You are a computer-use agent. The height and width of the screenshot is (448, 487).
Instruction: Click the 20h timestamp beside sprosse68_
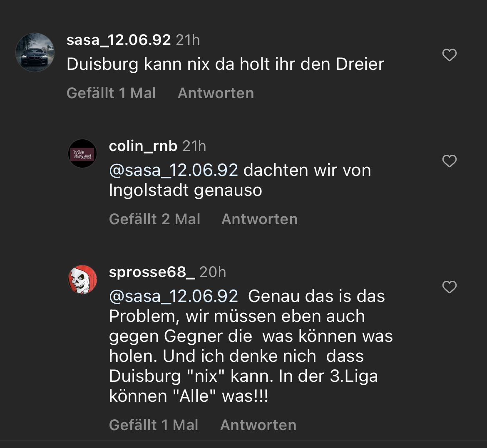[x=213, y=272]
